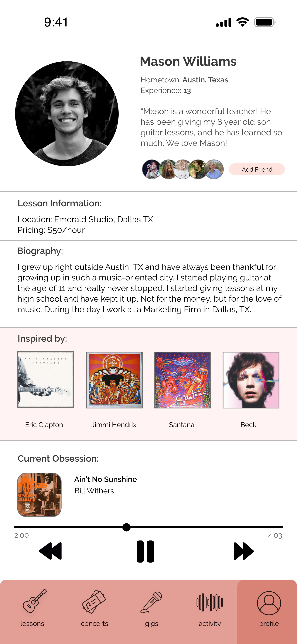
Task: Open Jimmi Hendrix album cover
Action: 114,380
